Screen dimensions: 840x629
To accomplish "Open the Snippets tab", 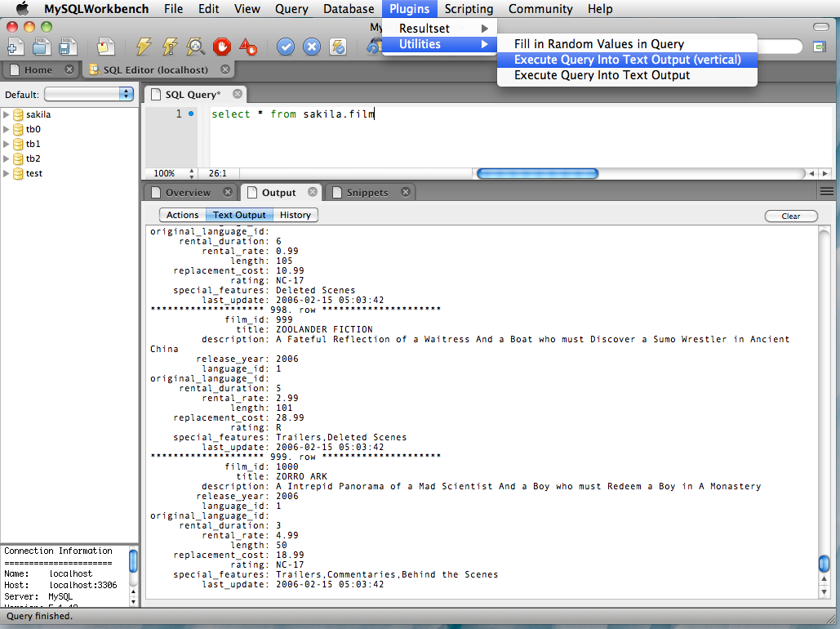I will coord(367,193).
